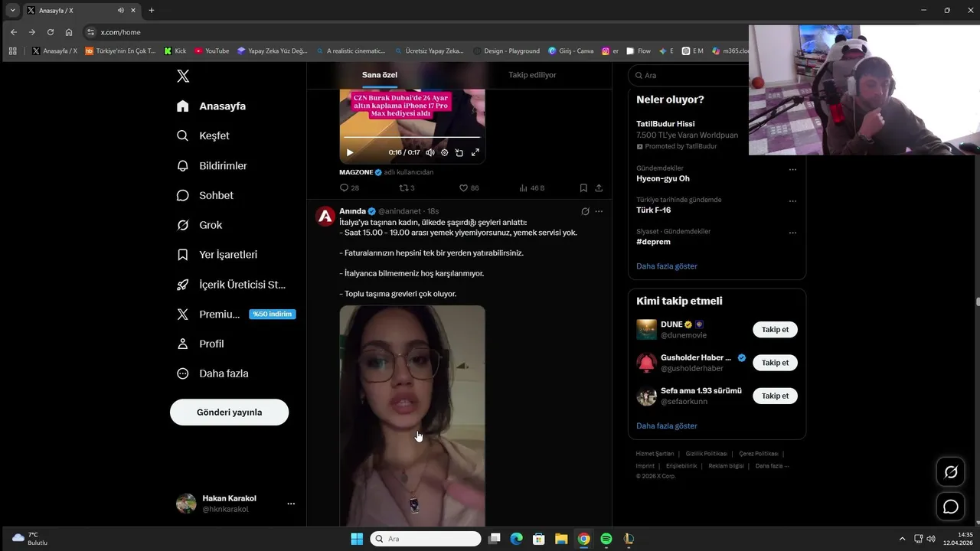Open the Kick bookmark

(175, 51)
